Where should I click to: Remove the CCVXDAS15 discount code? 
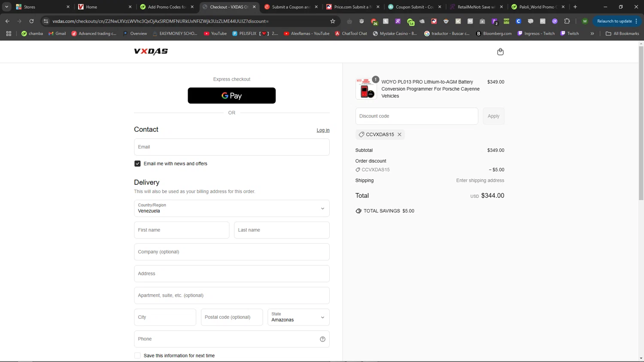(x=399, y=134)
